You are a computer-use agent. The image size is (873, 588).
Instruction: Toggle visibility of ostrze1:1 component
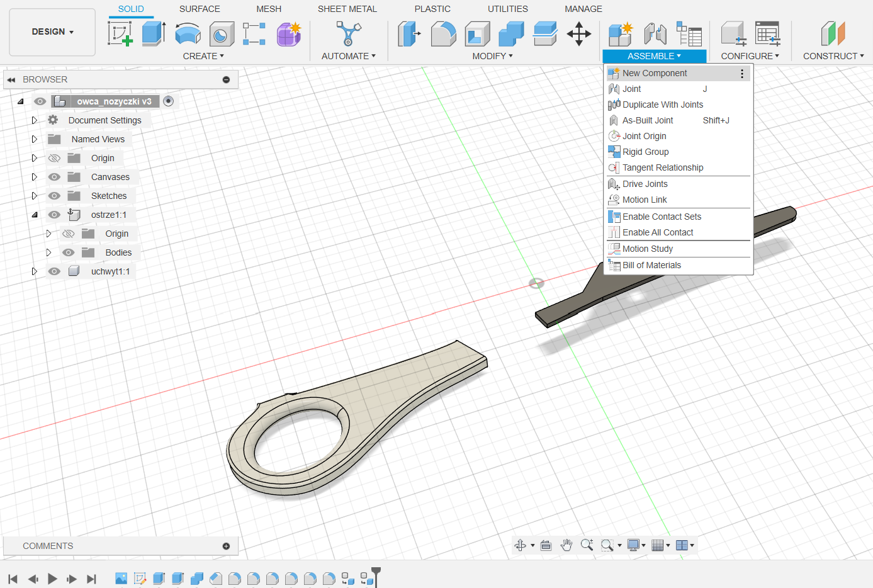tap(54, 215)
